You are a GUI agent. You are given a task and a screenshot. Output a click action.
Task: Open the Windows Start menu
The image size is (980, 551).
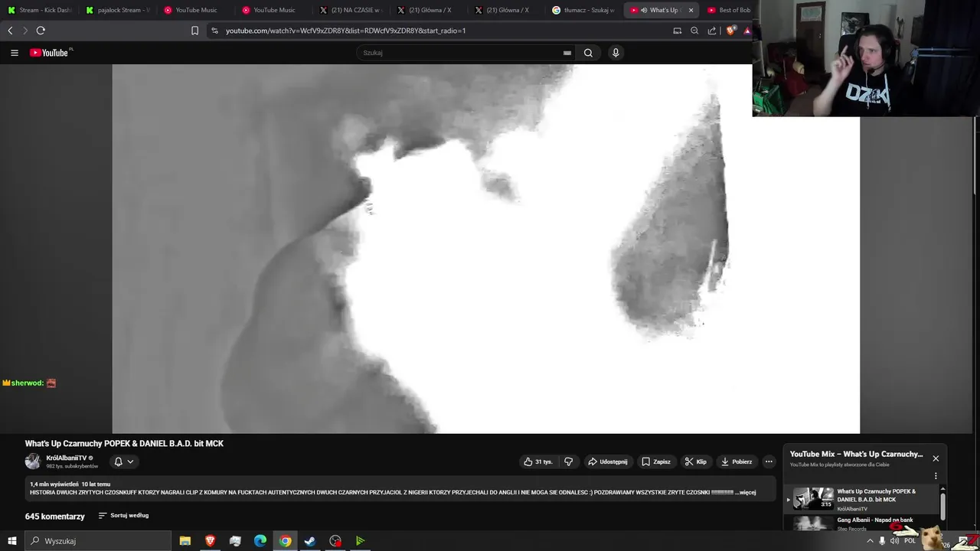click(x=12, y=541)
